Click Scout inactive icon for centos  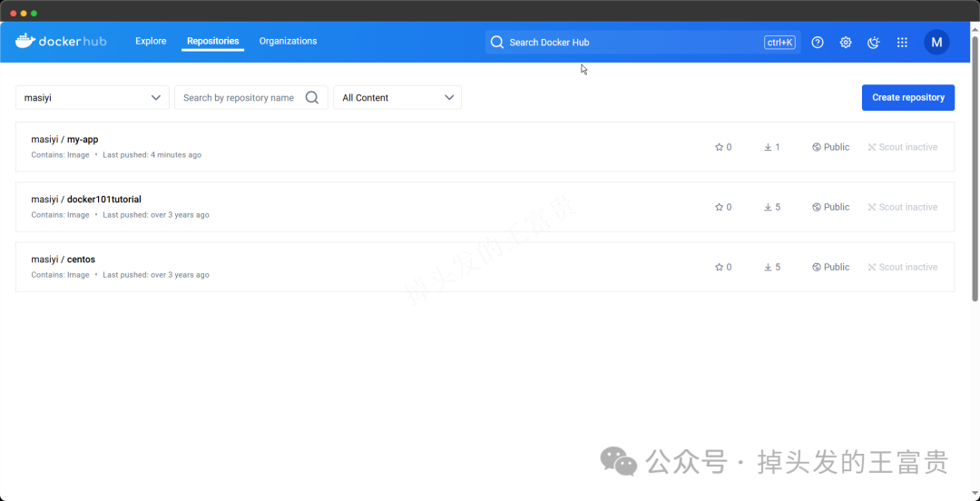click(872, 267)
